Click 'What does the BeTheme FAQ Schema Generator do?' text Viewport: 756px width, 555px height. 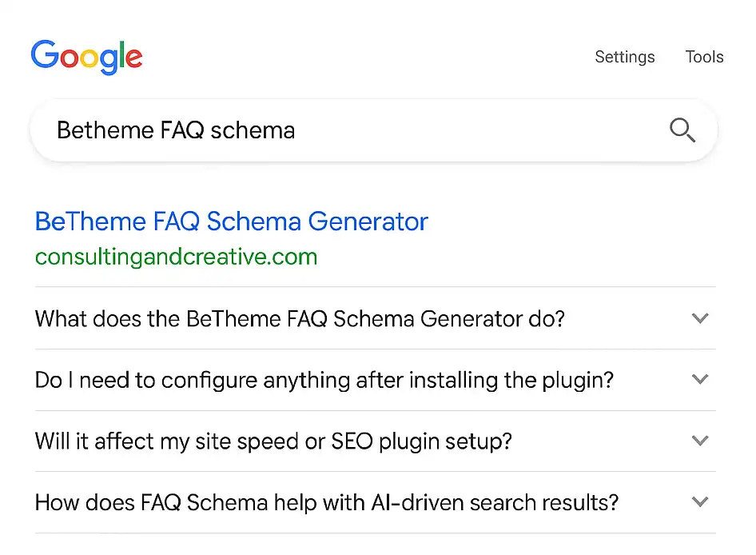tap(300, 319)
